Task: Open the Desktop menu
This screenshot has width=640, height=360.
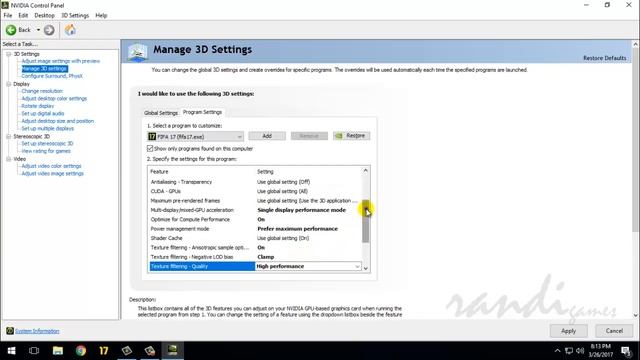Action: [x=44, y=15]
